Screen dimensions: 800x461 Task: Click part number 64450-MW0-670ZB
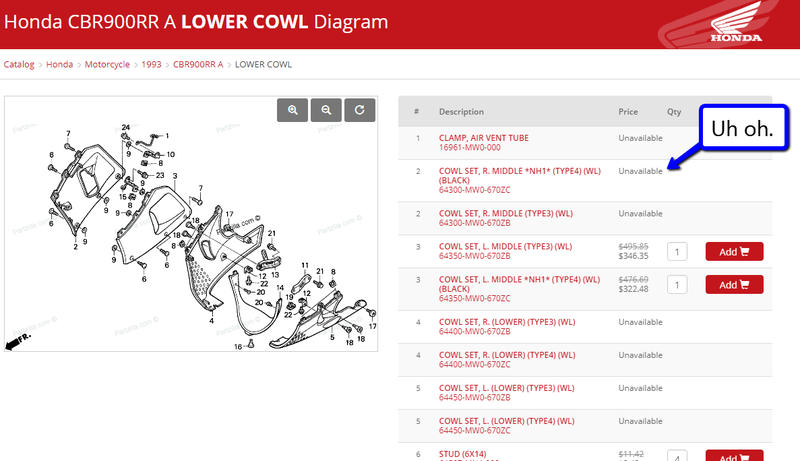click(474, 398)
